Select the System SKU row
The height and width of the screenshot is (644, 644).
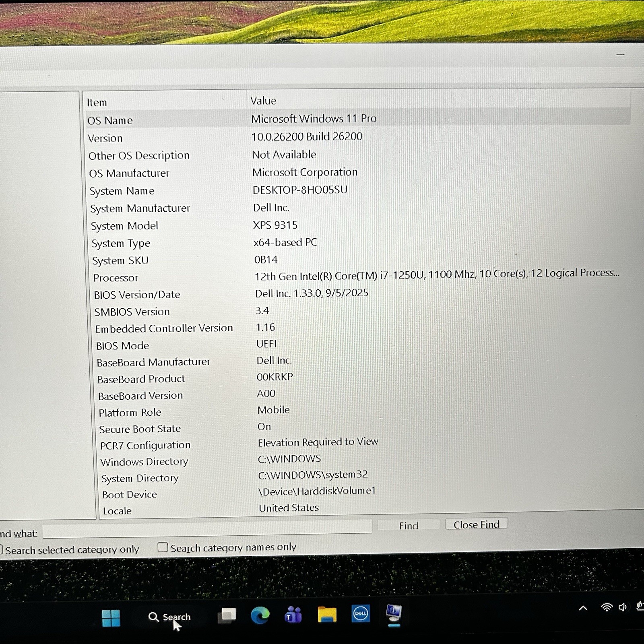(x=358, y=260)
